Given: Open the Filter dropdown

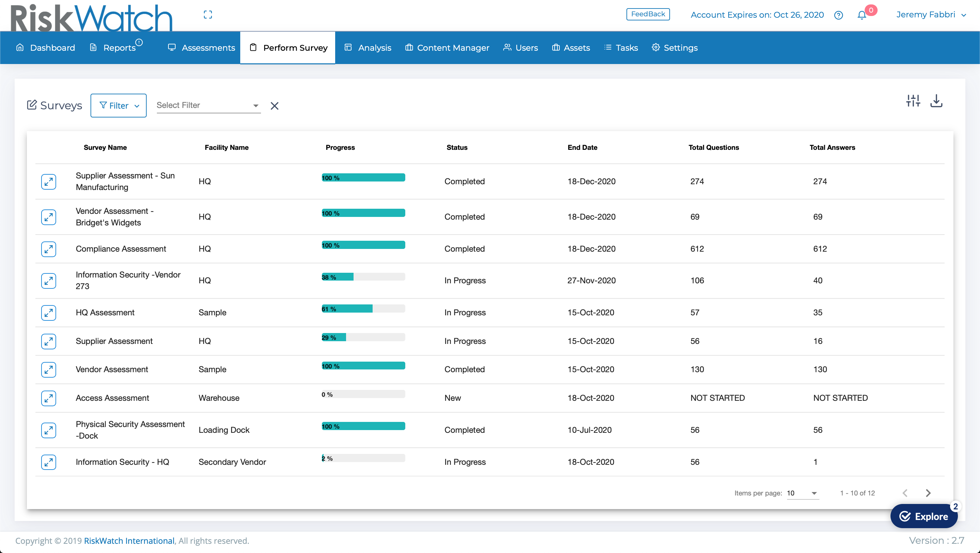Looking at the screenshot, I should tap(118, 106).
